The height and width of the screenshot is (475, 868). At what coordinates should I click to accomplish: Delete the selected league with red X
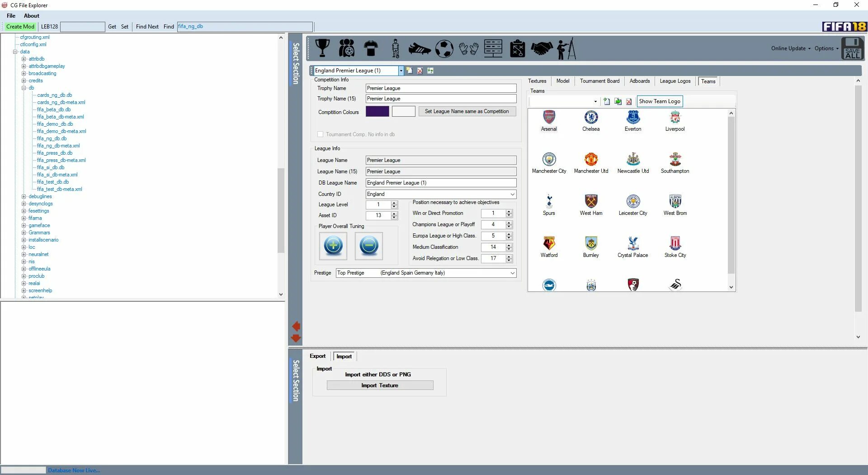[420, 71]
